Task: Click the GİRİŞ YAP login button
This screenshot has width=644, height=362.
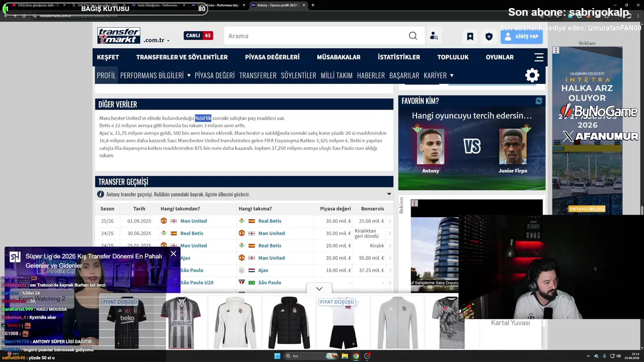Action: [521, 36]
